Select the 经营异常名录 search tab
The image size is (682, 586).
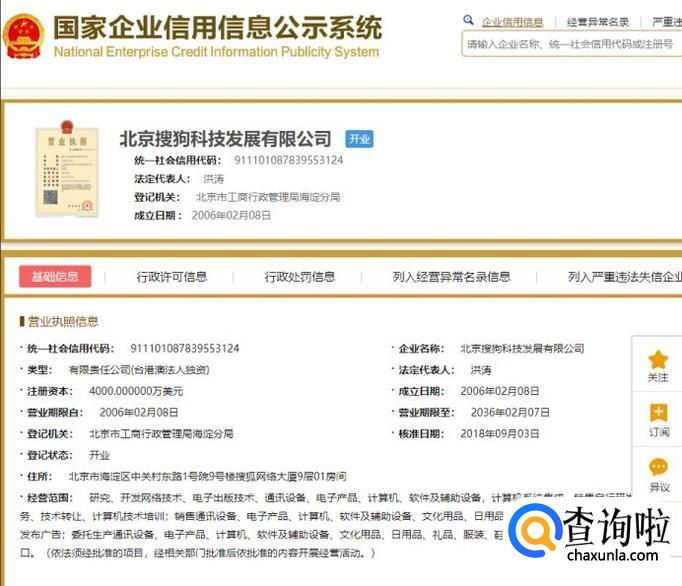click(598, 22)
